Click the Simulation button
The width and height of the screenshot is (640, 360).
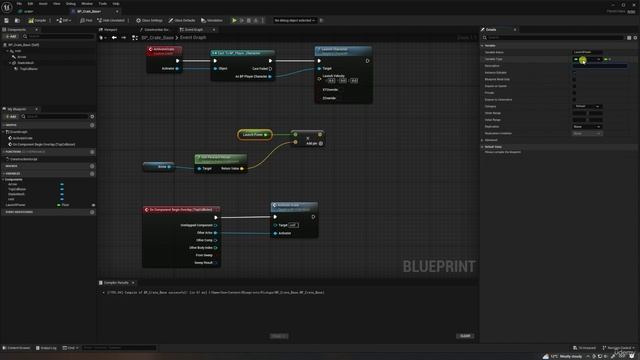[x=212, y=20]
